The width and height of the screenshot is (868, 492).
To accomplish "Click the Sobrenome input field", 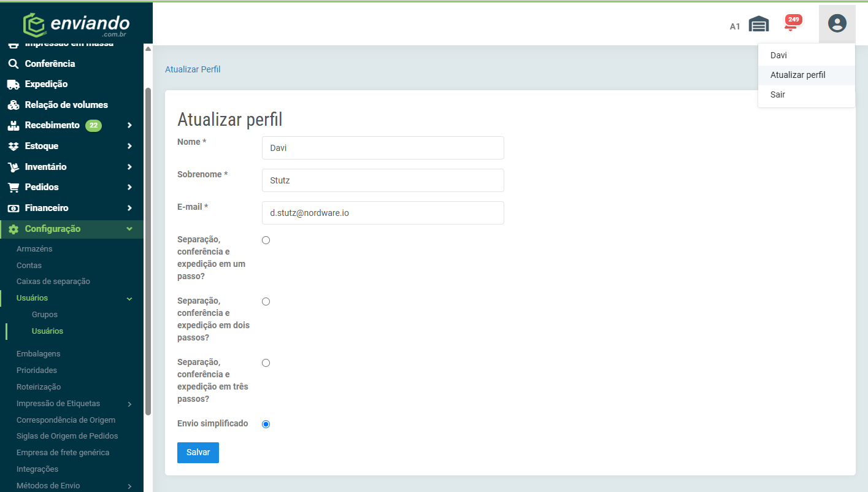I will click(x=383, y=180).
